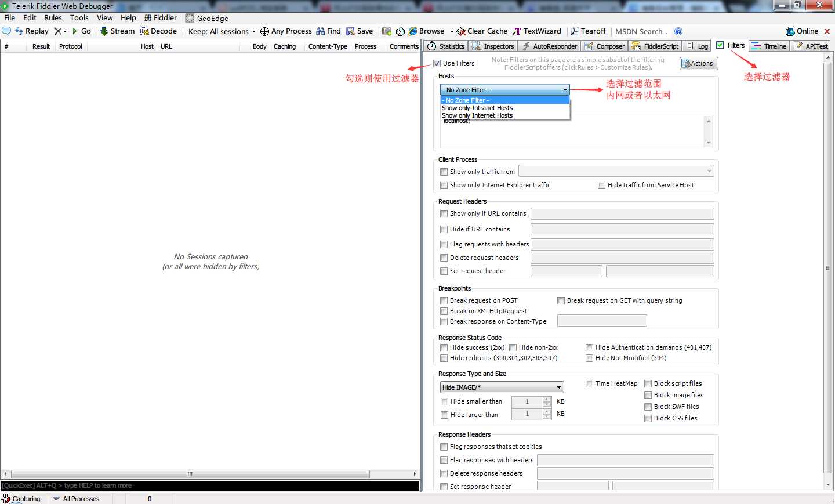Toggle the Use Filters checkbox
Screen dimensions: 835x504
pyautogui.click(x=437, y=63)
